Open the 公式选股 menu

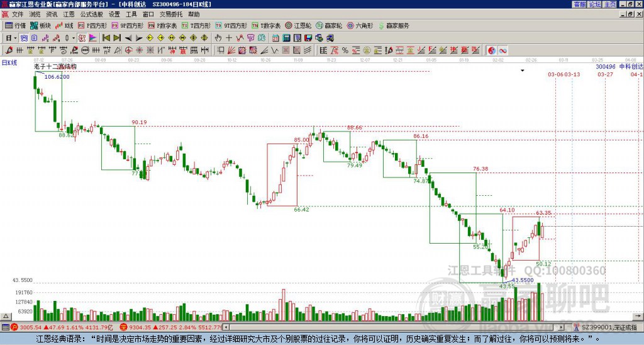click(92, 14)
